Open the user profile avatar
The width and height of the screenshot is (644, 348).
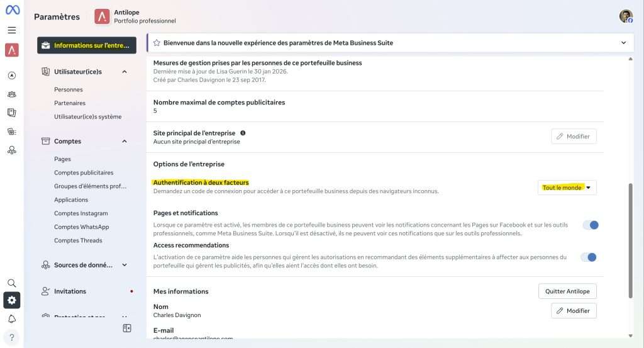tap(626, 16)
